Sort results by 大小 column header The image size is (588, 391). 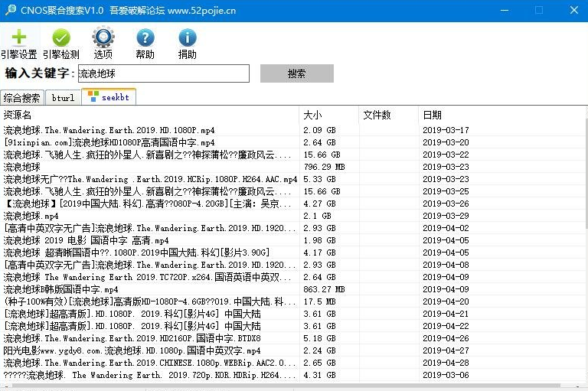point(328,115)
